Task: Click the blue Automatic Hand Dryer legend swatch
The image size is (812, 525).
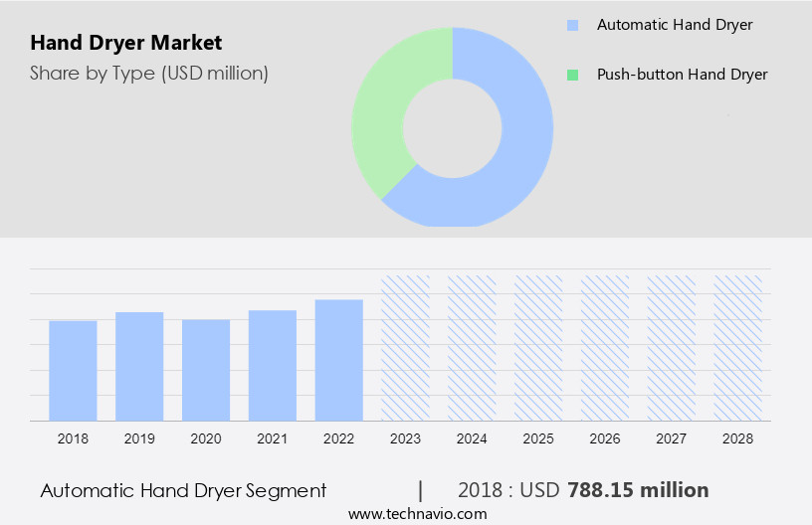Action: (x=572, y=26)
